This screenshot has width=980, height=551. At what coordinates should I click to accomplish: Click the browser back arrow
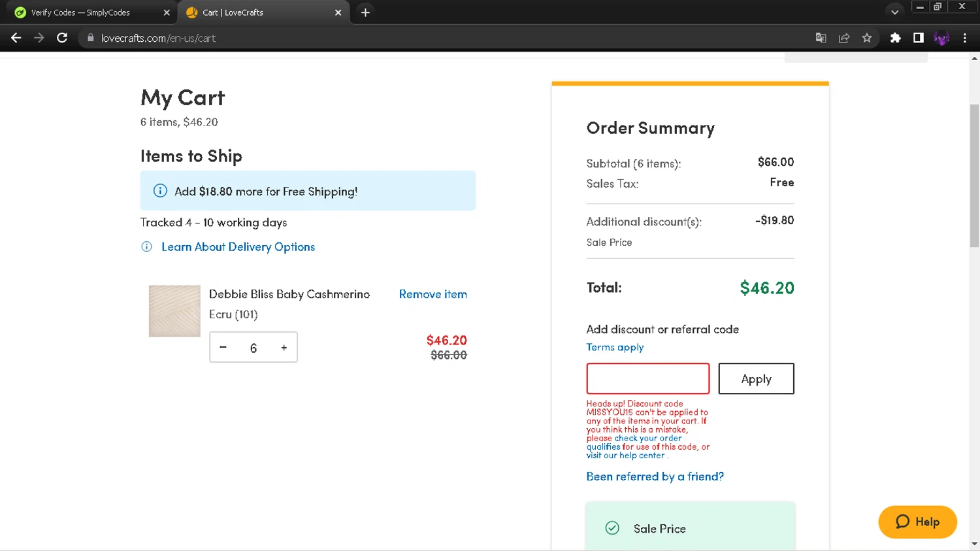coord(16,38)
